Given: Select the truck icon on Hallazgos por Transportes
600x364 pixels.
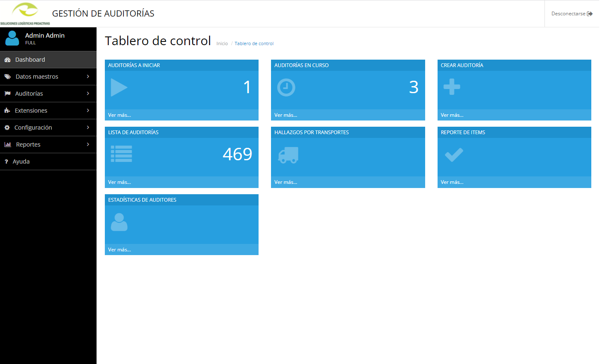Looking at the screenshot, I should coord(287,154).
